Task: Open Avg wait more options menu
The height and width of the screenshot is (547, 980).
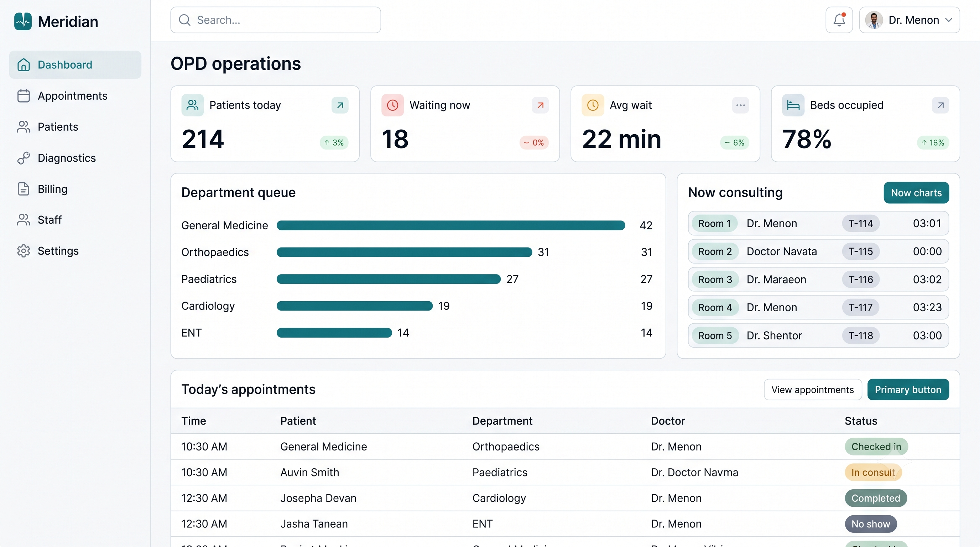Action: [740, 105]
